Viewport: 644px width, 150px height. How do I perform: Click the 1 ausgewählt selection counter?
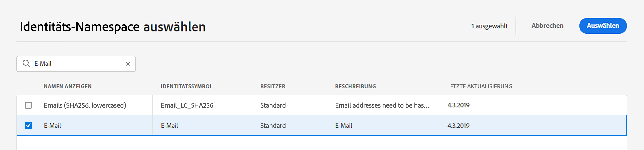(x=489, y=26)
